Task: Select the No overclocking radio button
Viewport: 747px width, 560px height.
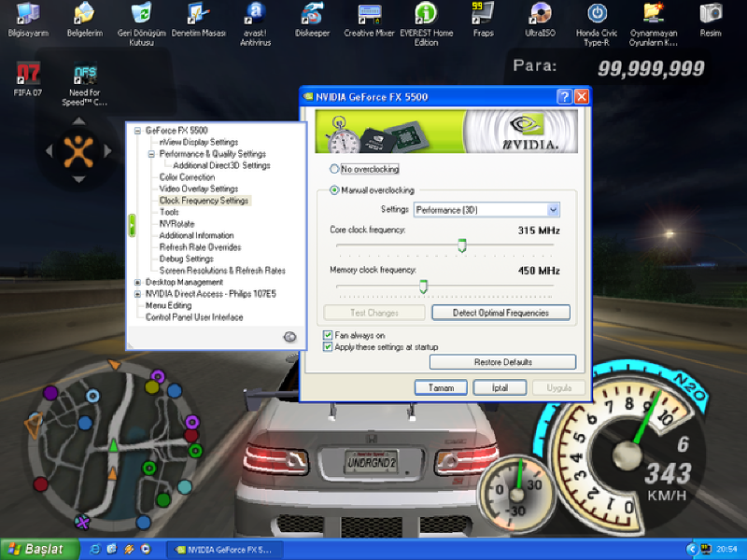Action: point(334,169)
